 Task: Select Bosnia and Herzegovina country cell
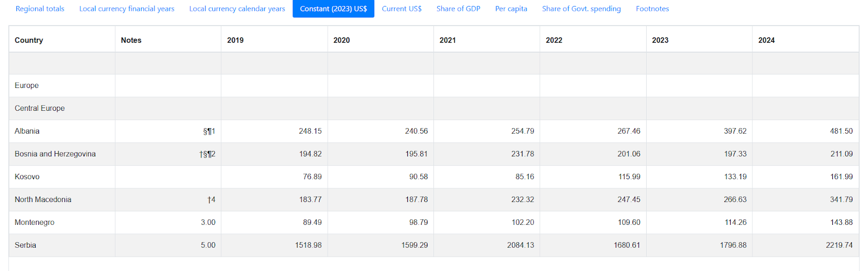(x=55, y=154)
